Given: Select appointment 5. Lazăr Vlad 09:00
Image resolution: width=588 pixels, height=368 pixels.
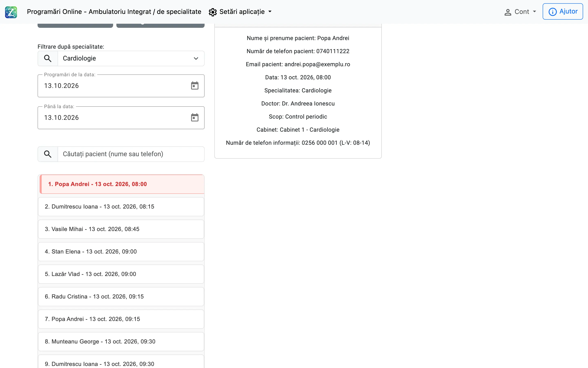Looking at the screenshot, I should pyautogui.click(x=121, y=274).
